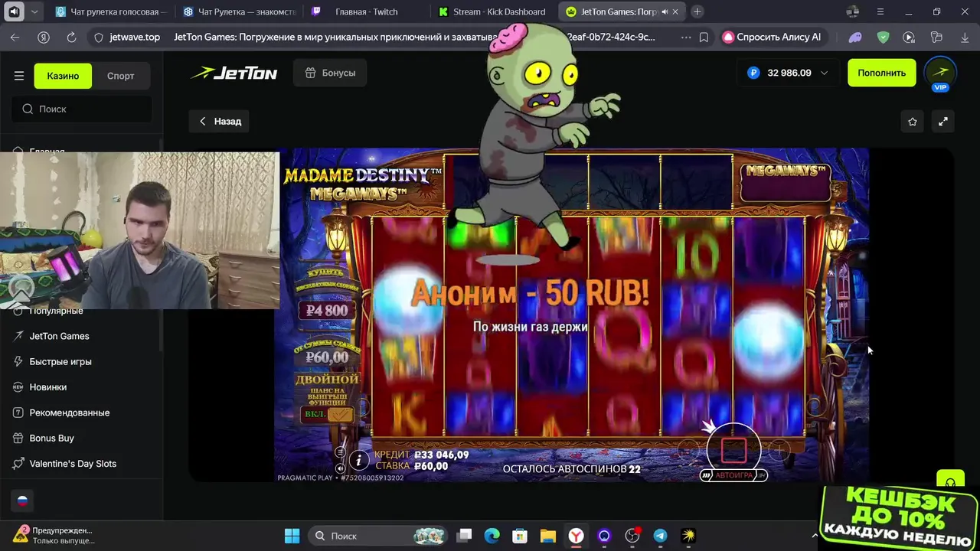980x551 pixels.
Task: Click the gift icon beside Bonus Buy
Action: pyautogui.click(x=18, y=438)
